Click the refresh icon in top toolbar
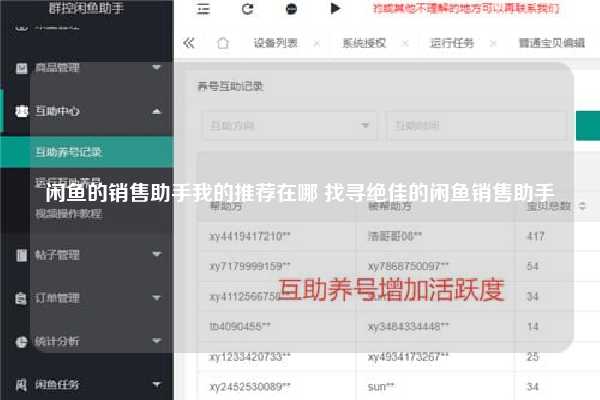The image size is (600, 400). tap(248, 8)
